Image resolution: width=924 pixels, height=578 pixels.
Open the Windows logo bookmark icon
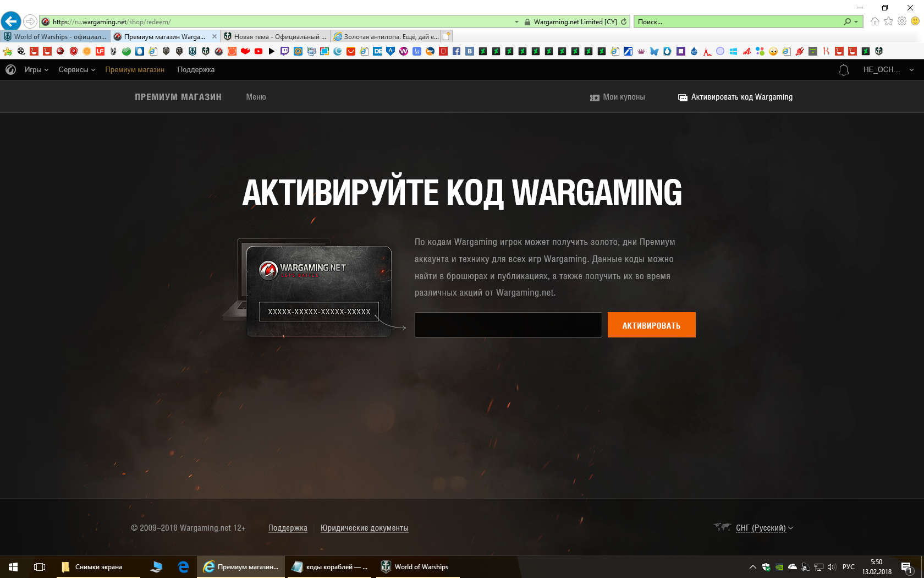coord(734,51)
